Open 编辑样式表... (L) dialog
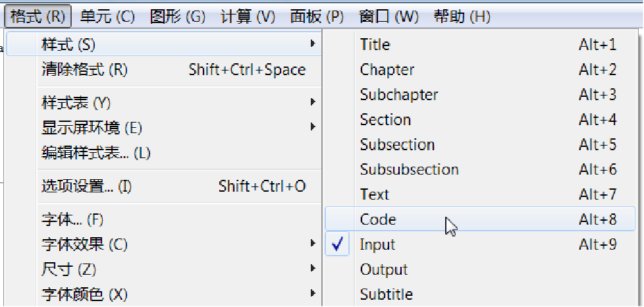Viewport: 644px width, 307px height. coord(178,153)
